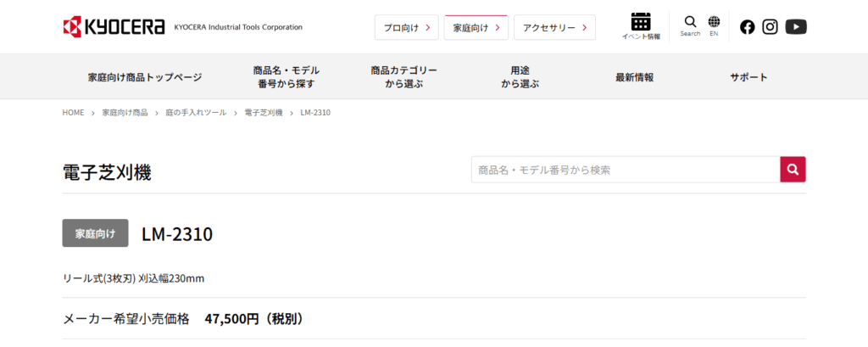
Task: Open 商品名・モデル番号から探す menu
Action: pyautogui.click(x=286, y=77)
